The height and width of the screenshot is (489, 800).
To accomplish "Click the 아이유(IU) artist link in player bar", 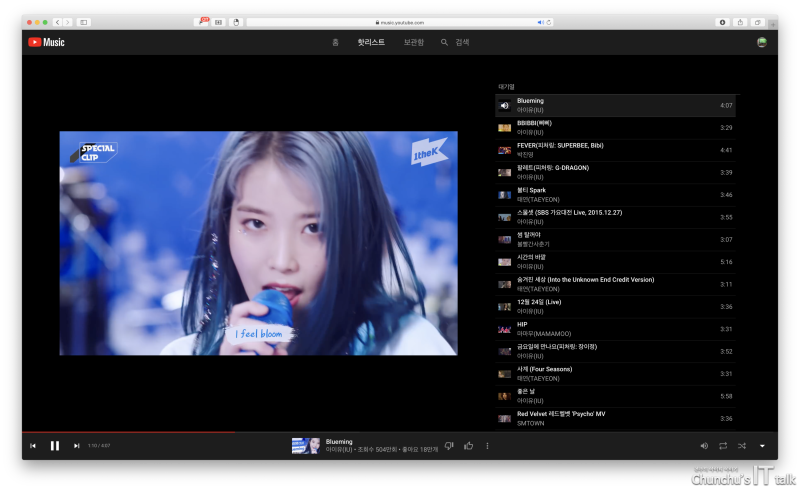I will click(339, 450).
